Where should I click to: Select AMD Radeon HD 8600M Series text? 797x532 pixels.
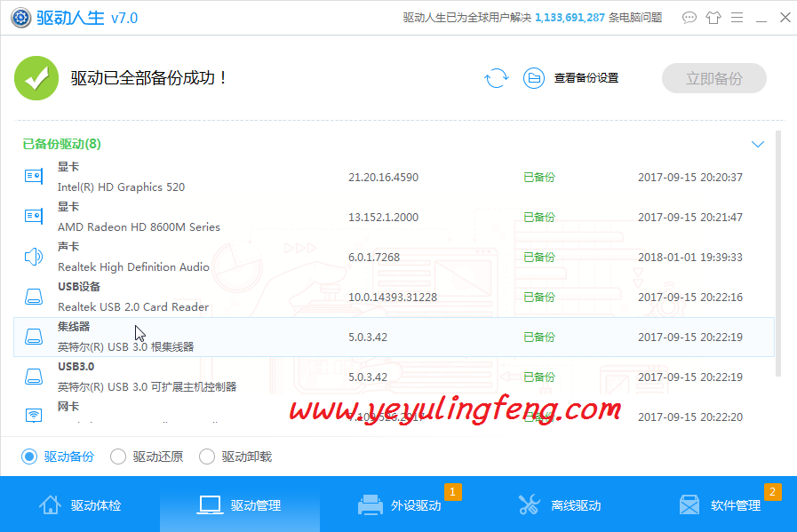139,227
